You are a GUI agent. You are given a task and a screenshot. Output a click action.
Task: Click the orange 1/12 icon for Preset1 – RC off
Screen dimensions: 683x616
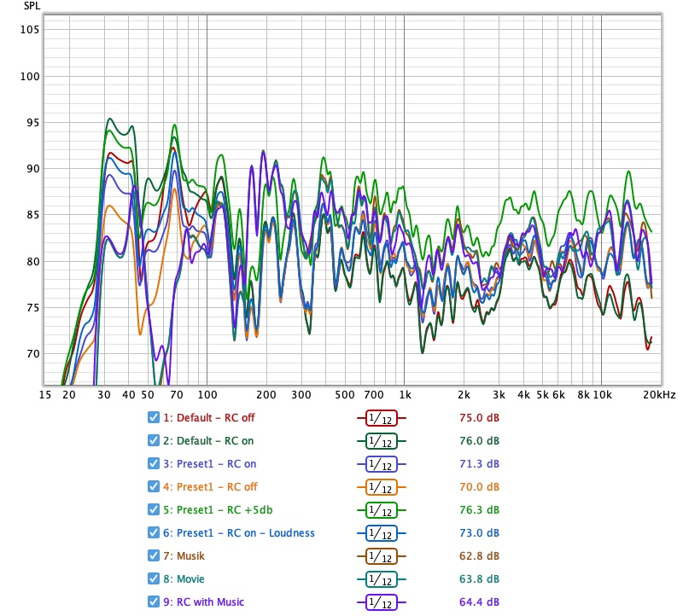(x=381, y=487)
